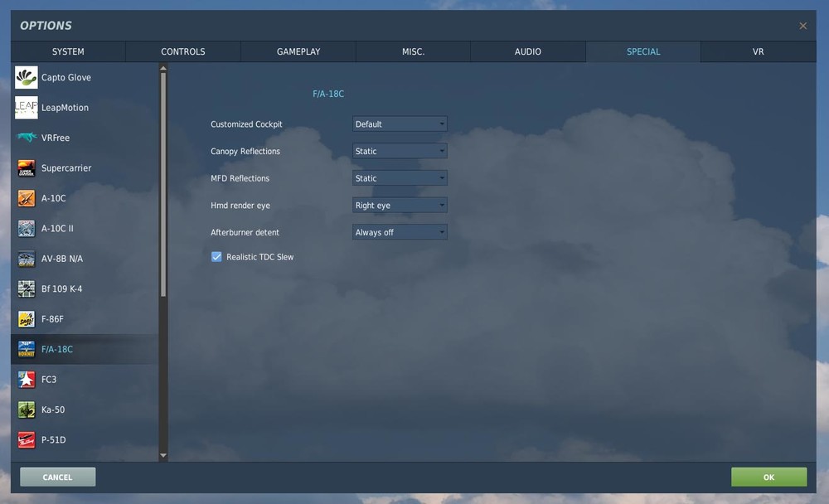Select the F/A-18C Hornet icon
The width and height of the screenshot is (829, 504).
click(x=26, y=349)
